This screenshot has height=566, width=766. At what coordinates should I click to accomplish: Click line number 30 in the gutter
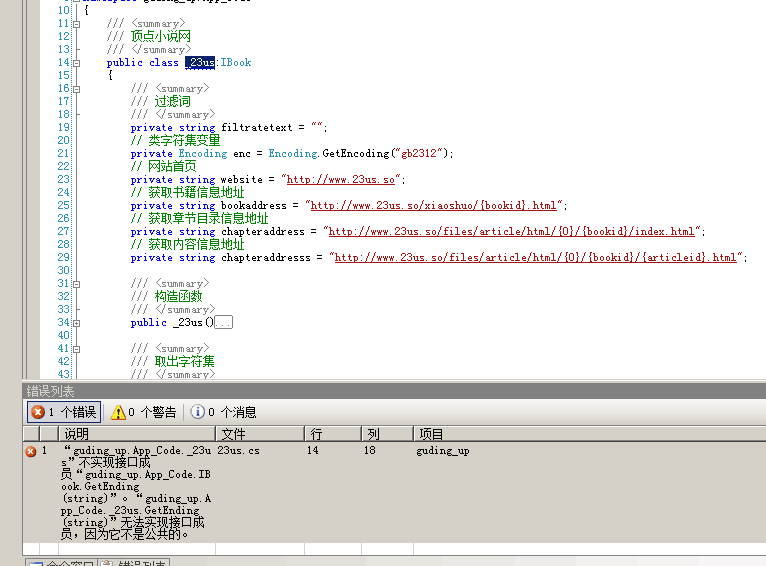coord(64,271)
